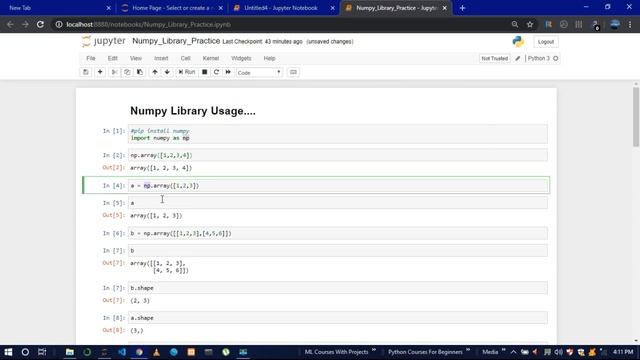This screenshot has width=640, height=360.
Task: Restart kernel and run all cells icon
Action: pos(228,72)
